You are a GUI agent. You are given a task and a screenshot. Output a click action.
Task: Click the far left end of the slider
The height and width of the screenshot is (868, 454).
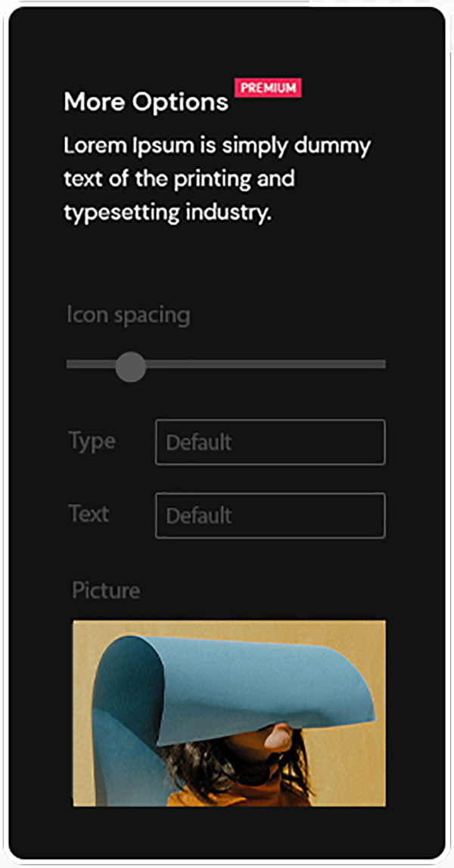[x=70, y=364]
